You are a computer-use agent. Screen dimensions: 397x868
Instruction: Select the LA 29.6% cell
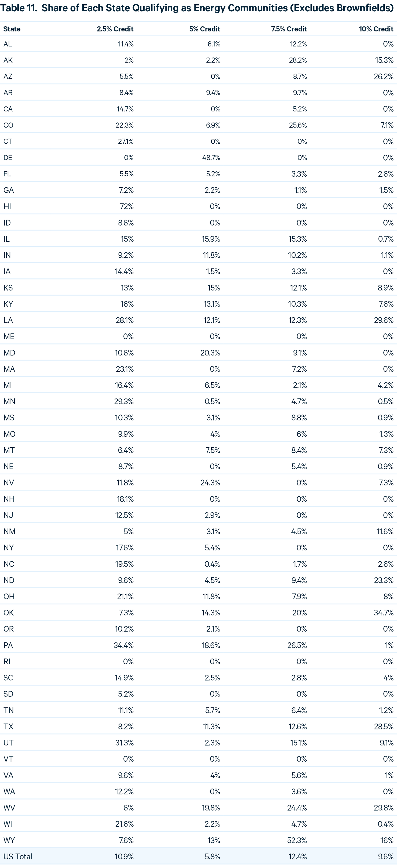[x=384, y=320]
